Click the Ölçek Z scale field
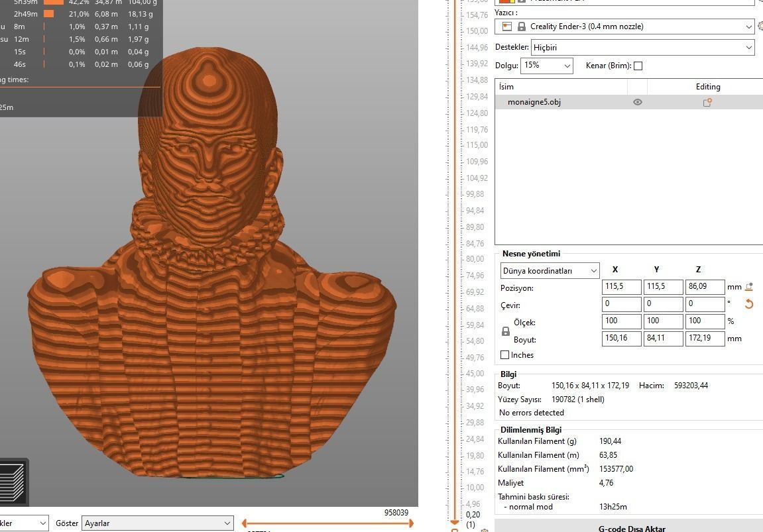Screen dimensions: 763x532 pos(705,321)
